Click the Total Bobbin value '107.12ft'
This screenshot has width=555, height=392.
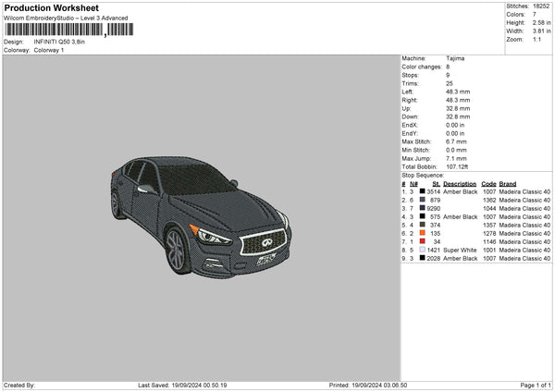coord(457,166)
